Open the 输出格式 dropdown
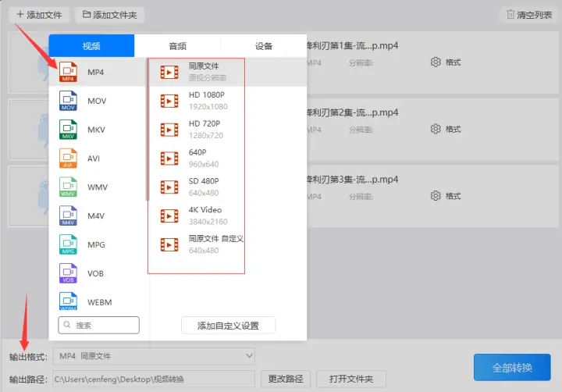The image size is (562, 392). pyautogui.click(x=154, y=356)
